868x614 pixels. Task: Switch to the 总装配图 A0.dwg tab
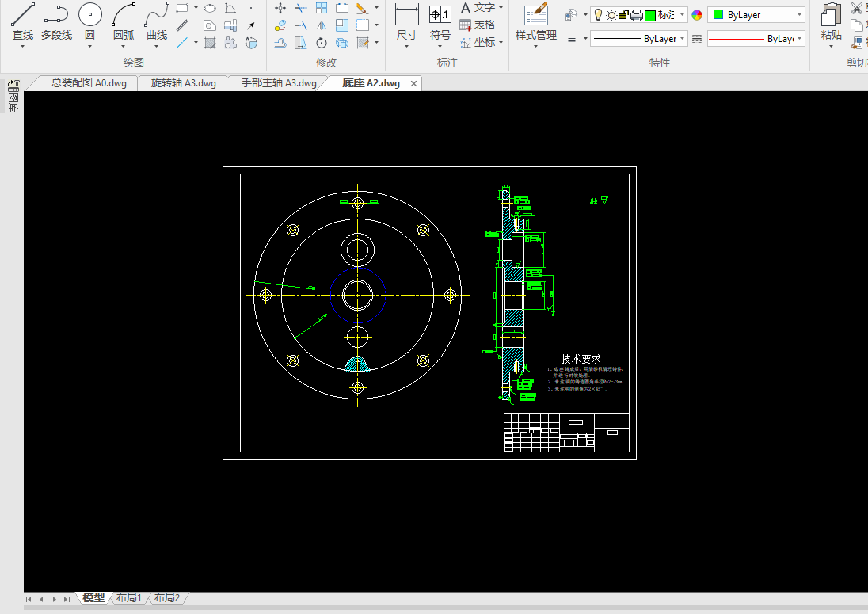(89, 83)
